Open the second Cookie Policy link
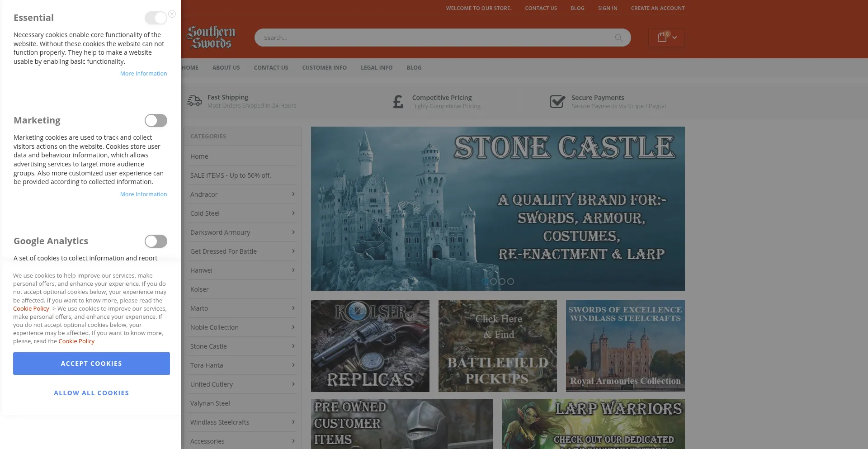868x449 pixels. tap(76, 341)
